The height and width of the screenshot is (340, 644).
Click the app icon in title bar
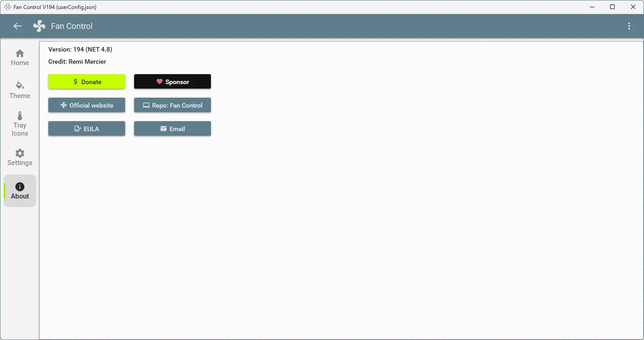[x=8, y=7]
